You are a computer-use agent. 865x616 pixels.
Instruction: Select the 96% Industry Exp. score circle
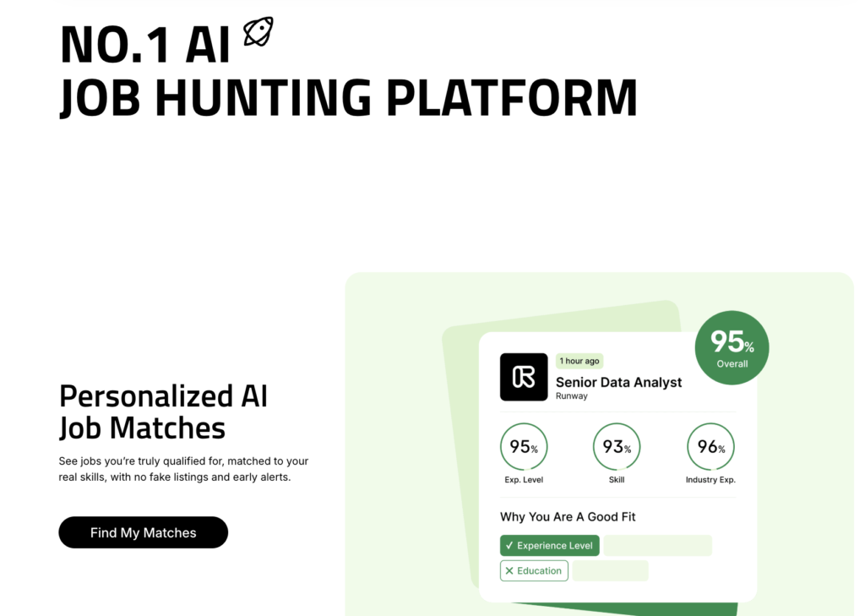[x=710, y=447]
